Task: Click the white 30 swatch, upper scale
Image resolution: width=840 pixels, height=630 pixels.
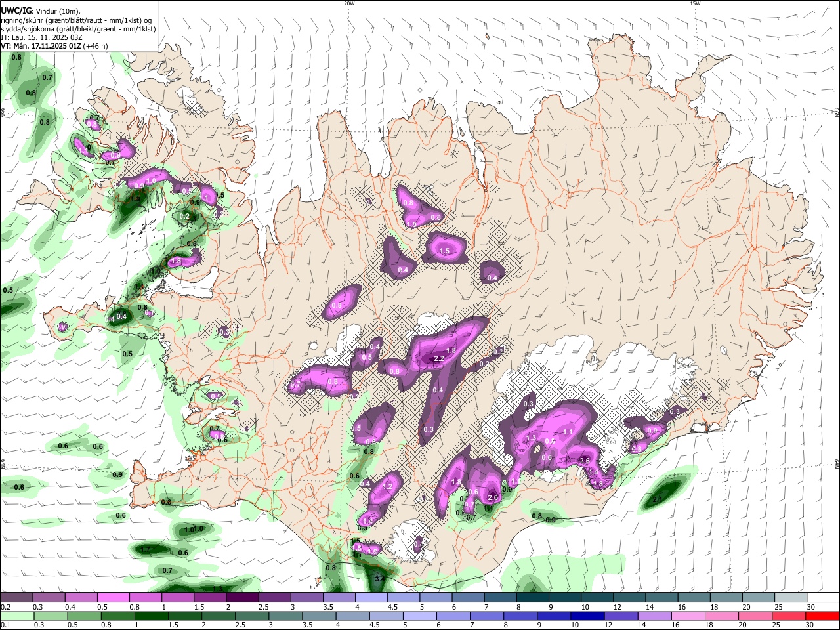Action: tap(823, 597)
